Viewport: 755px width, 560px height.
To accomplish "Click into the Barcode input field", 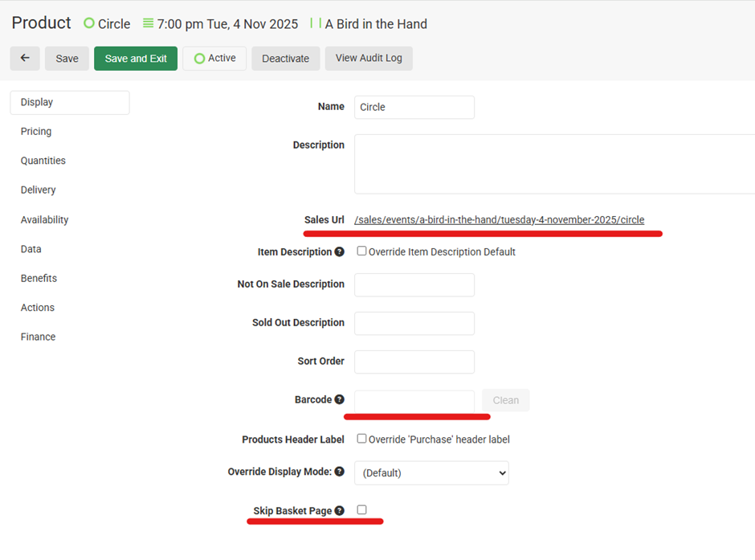I will 414,400.
